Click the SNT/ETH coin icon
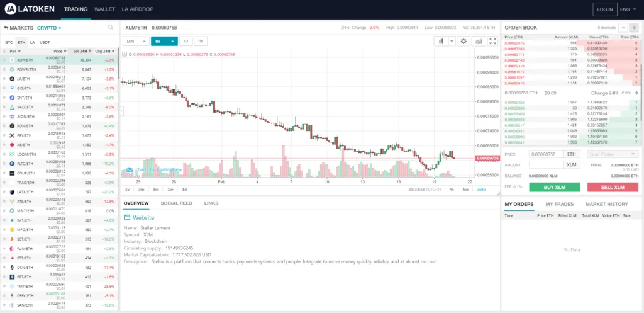The image size is (644, 313). [13, 98]
